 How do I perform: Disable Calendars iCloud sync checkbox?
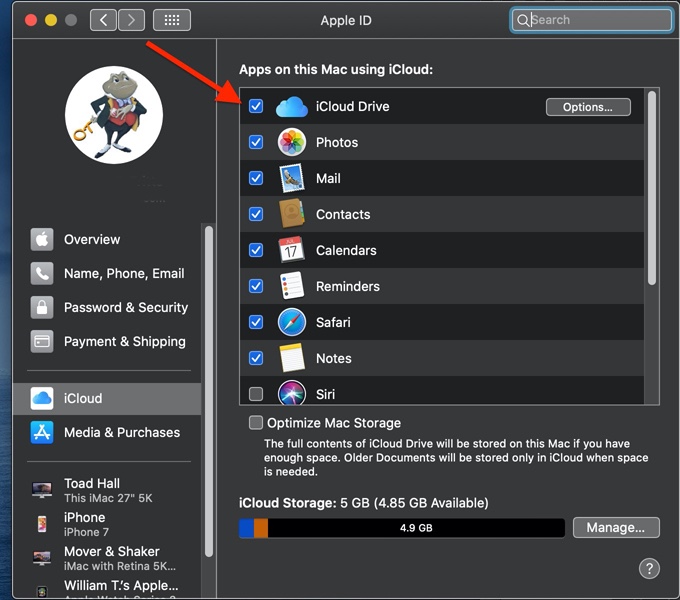256,250
